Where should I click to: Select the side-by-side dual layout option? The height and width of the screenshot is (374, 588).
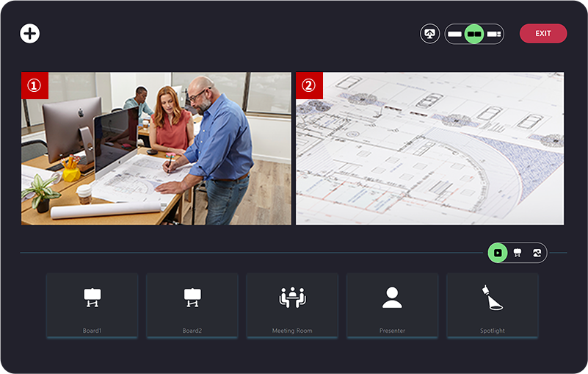474,35
